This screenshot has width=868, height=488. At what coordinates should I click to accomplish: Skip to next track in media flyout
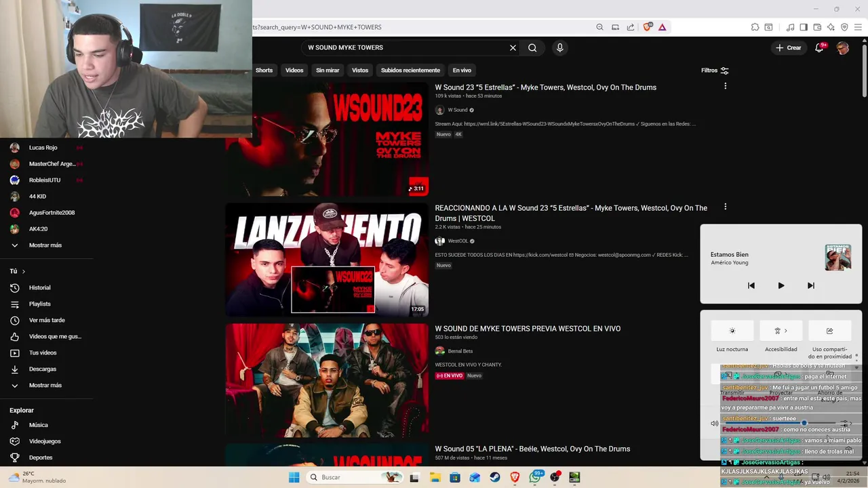[810, 285]
